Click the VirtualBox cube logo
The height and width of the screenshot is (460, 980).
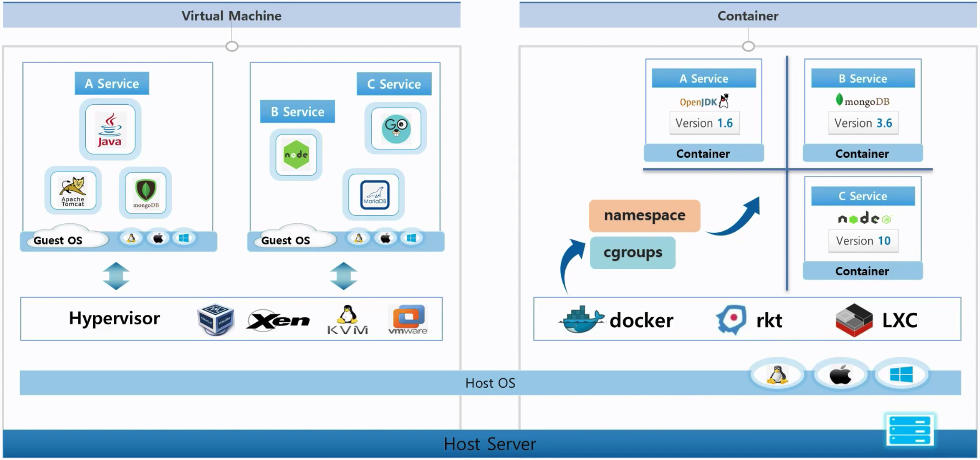tap(215, 319)
